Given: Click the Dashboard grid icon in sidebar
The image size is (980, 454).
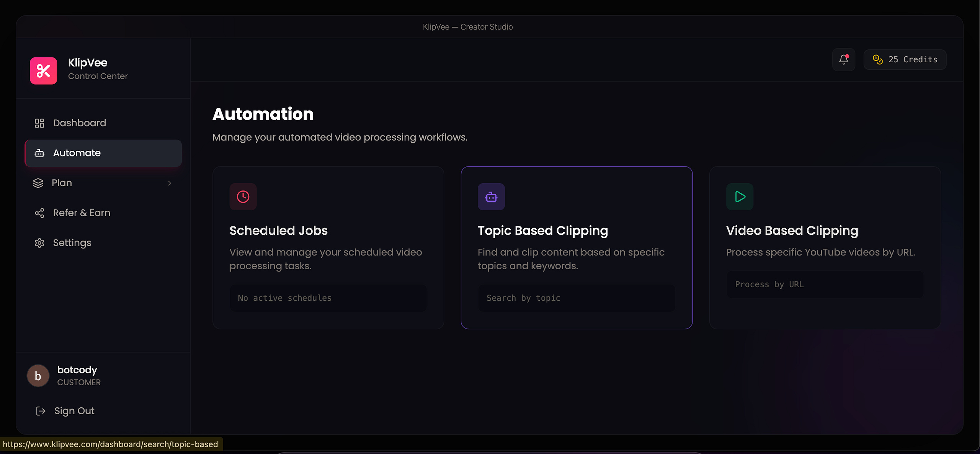Looking at the screenshot, I should pyautogui.click(x=39, y=123).
